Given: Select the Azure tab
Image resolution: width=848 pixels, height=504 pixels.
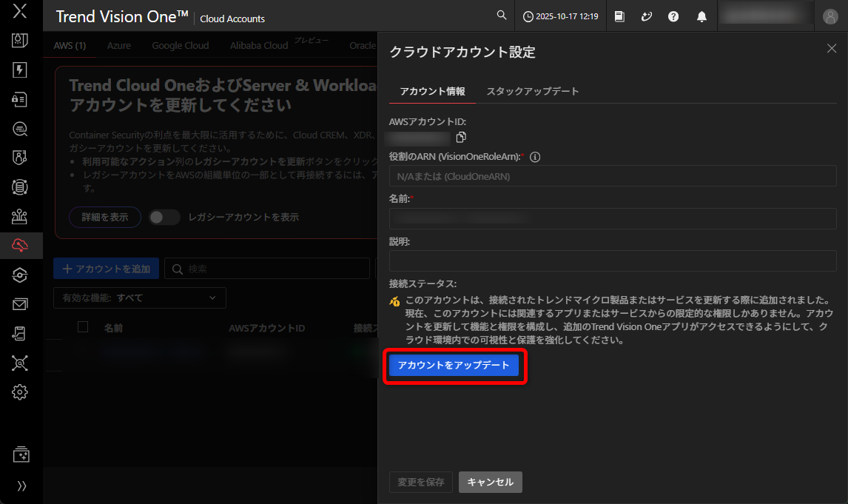Looking at the screenshot, I should [x=118, y=45].
